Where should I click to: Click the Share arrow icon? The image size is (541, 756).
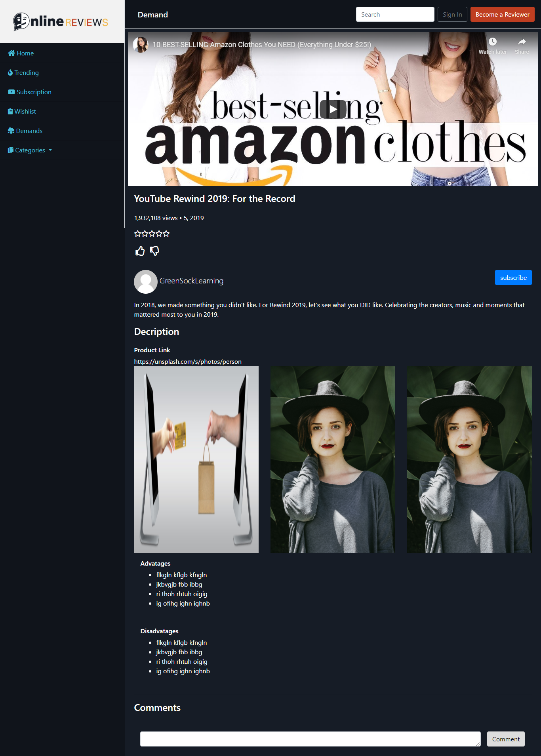click(522, 42)
